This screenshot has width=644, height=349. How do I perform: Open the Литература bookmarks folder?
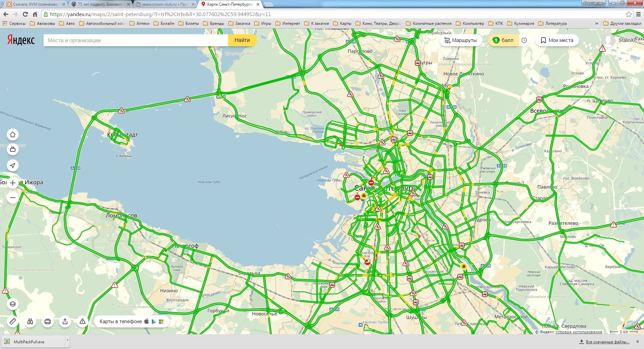tap(552, 23)
